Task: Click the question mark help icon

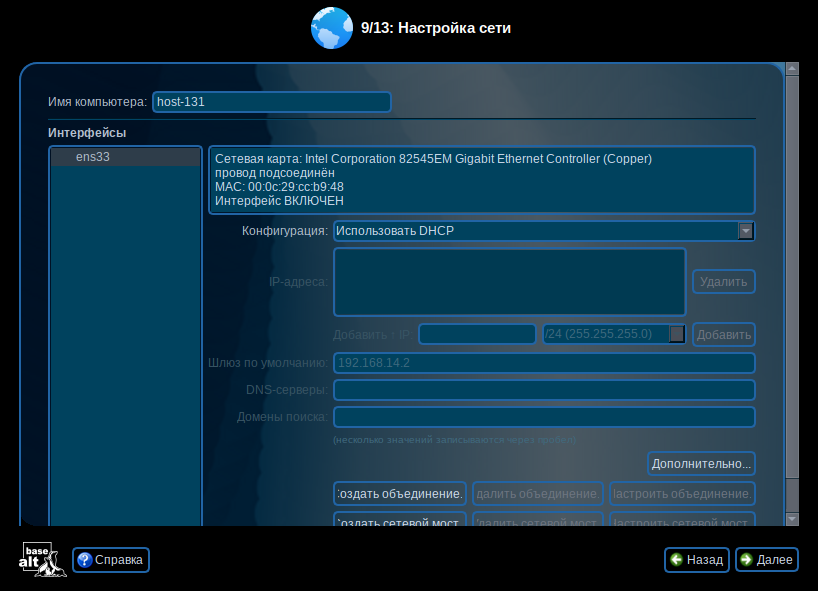Action: tap(84, 560)
